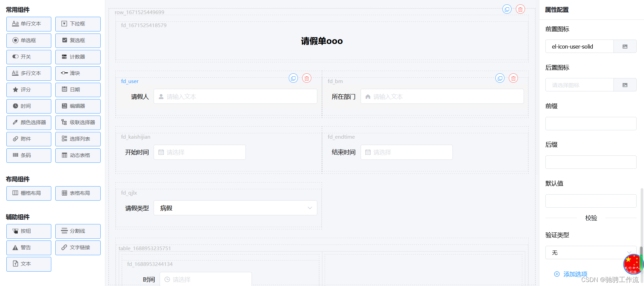Open the 结束时间 date picker
The image size is (644, 286).
(407, 152)
